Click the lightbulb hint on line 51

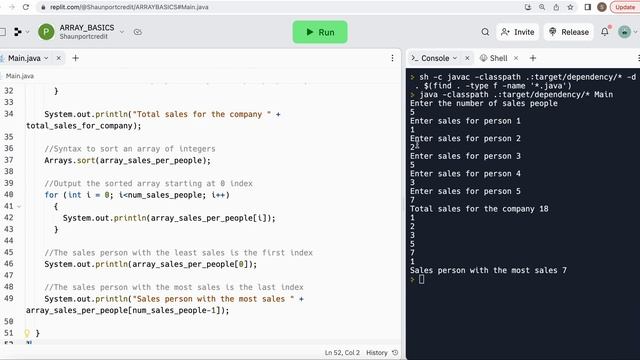[27, 333]
